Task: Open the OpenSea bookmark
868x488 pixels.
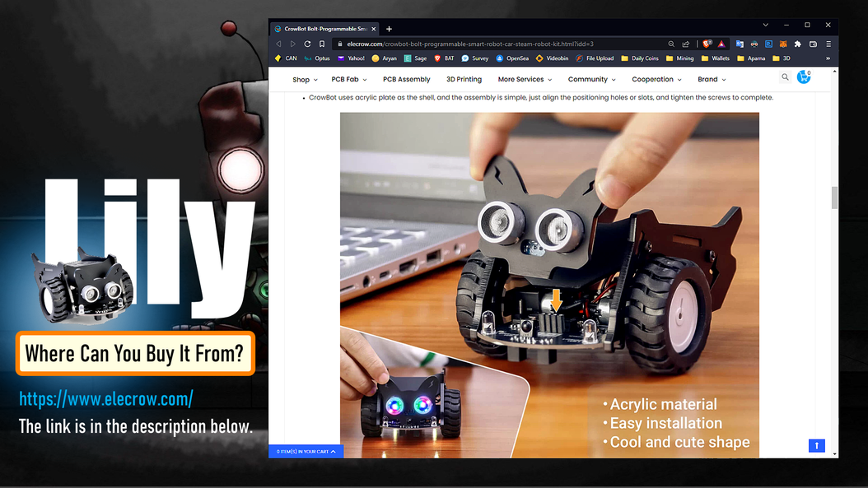Action: (x=512, y=58)
